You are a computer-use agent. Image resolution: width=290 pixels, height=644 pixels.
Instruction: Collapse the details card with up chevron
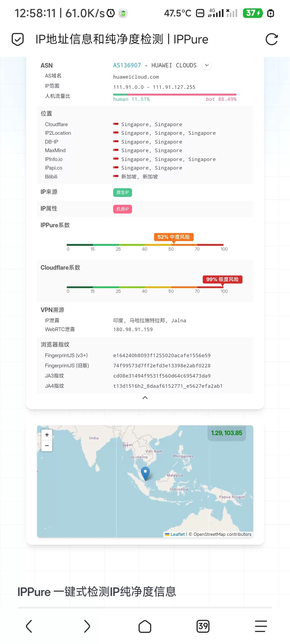click(145, 398)
